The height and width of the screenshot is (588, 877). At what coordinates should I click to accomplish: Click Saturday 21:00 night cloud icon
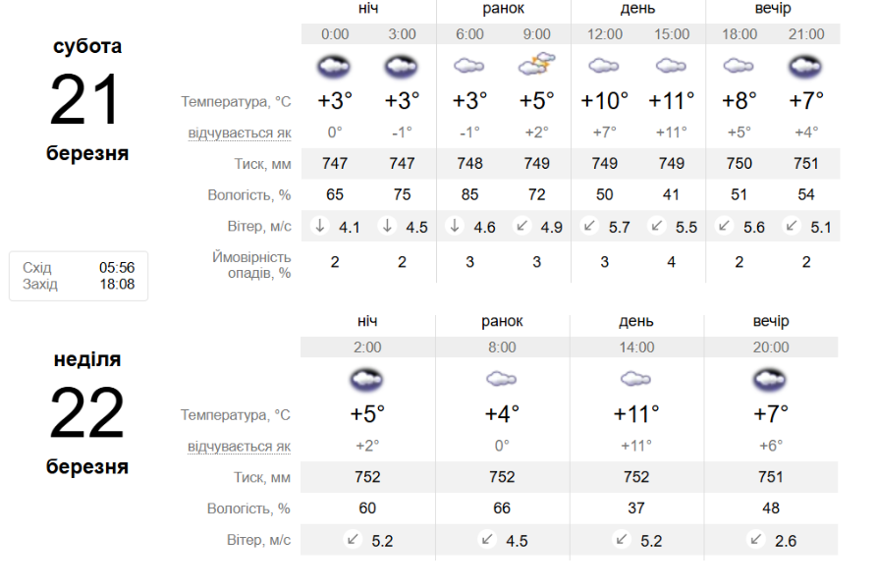[806, 67]
